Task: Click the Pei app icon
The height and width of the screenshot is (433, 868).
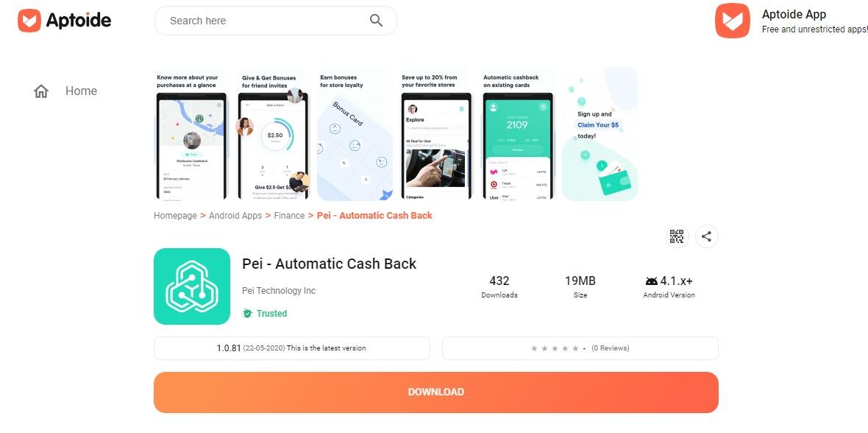Action: pos(191,286)
